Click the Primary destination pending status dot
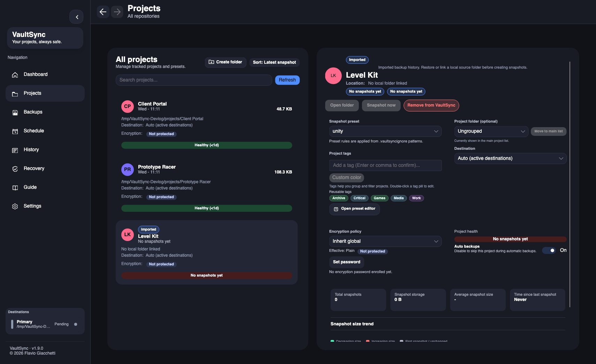This screenshot has width=596, height=364. (76, 324)
